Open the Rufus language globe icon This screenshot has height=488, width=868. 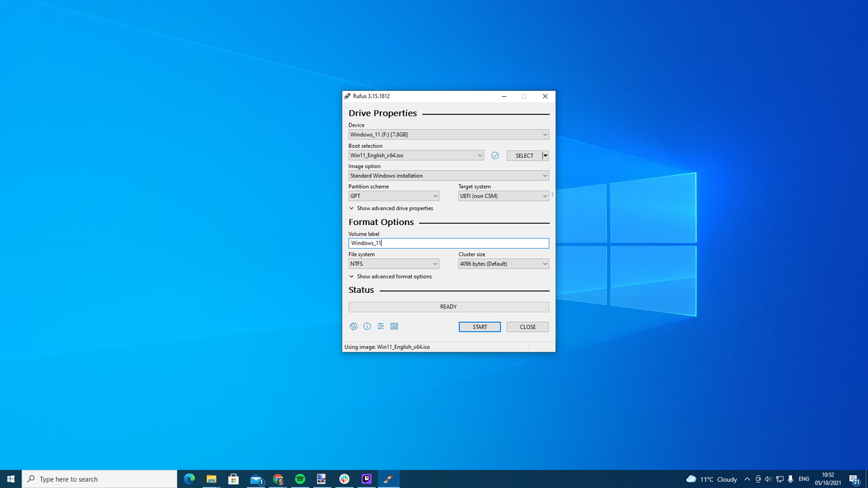pos(353,326)
